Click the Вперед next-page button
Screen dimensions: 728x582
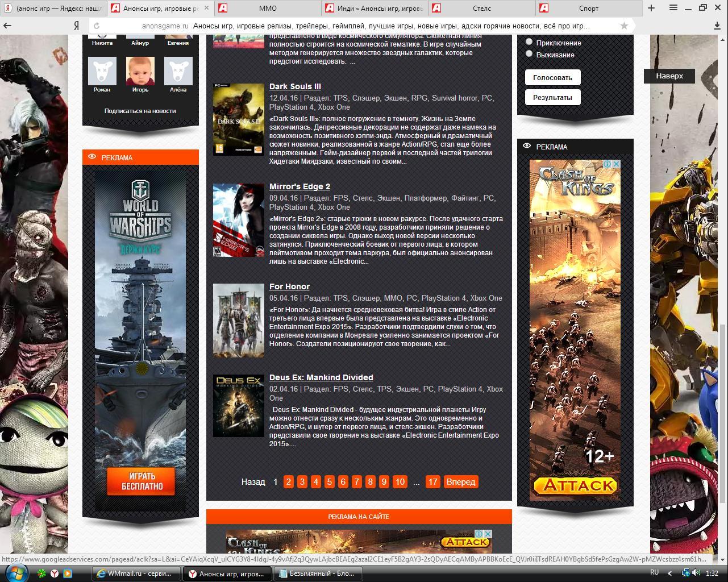click(x=461, y=482)
